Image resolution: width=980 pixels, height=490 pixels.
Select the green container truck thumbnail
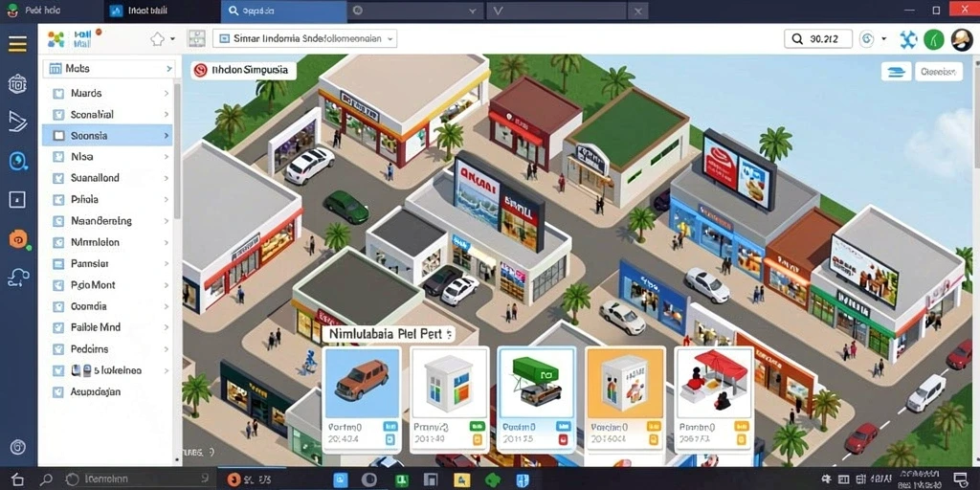[536, 383]
